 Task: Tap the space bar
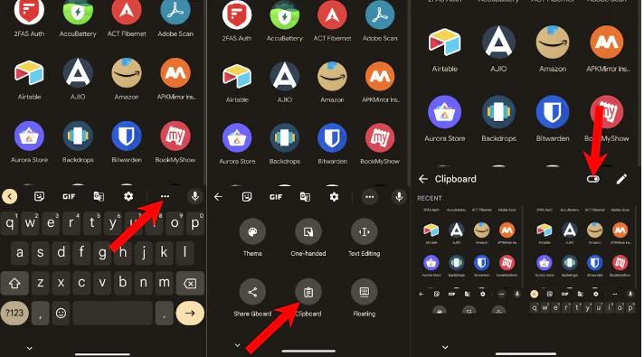pos(112,314)
